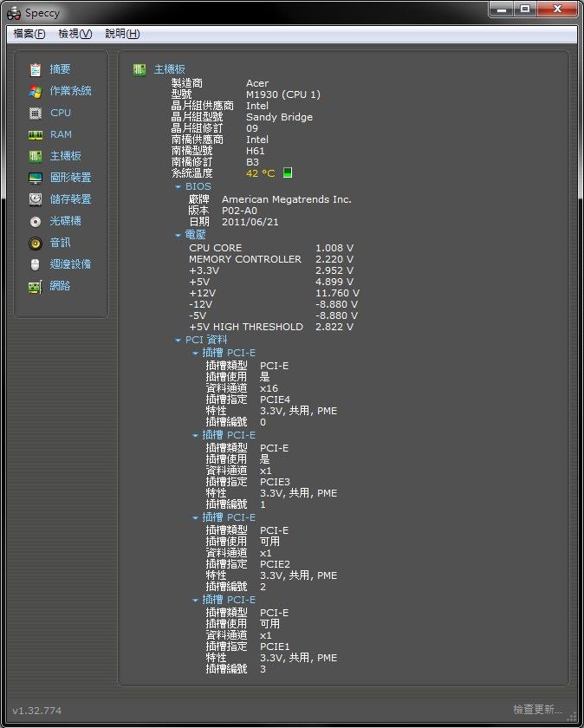Viewport: 584px width, 728px height.
Task: Click the green temperature indicator beside 42 °C
Action: coord(288,173)
